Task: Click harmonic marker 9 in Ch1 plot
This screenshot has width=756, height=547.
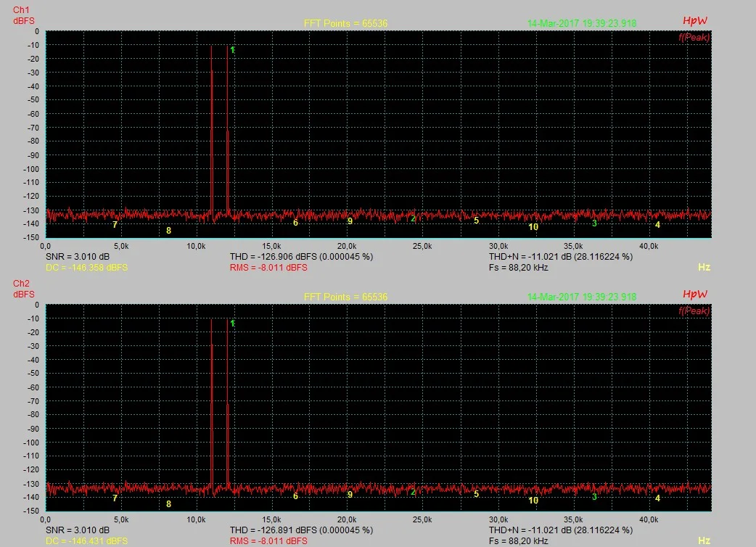Action: pyautogui.click(x=350, y=221)
